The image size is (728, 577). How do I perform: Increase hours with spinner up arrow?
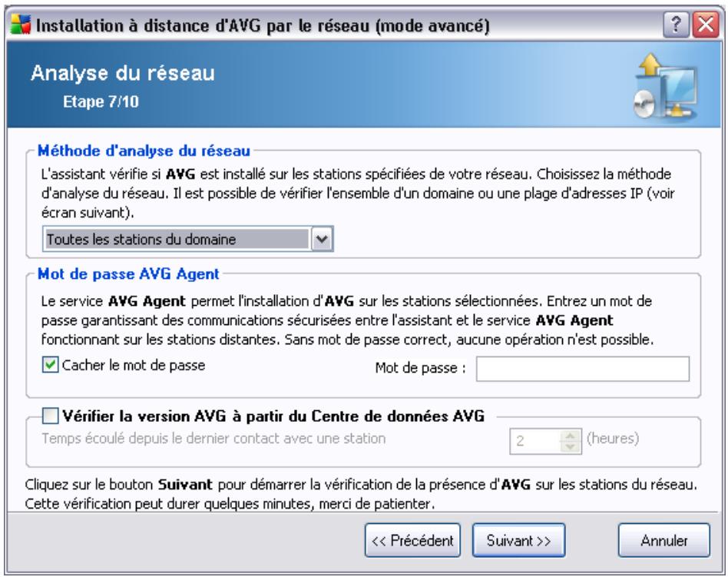[x=571, y=436]
